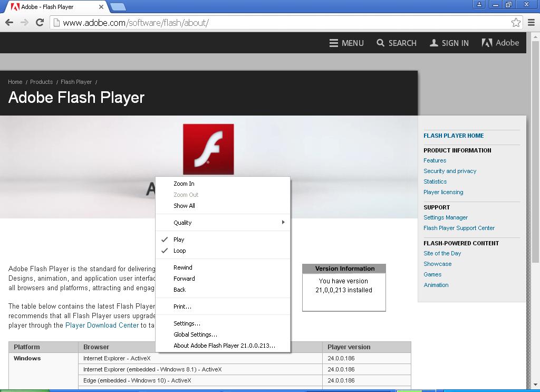
Task: Toggle the checked Loop option
Action: click(x=223, y=251)
